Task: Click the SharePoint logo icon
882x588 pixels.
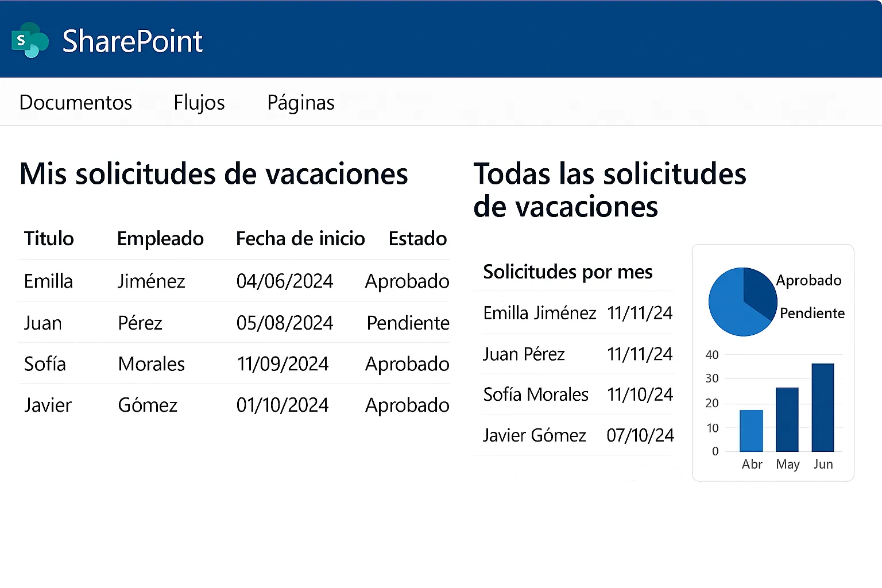Action: click(x=29, y=40)
